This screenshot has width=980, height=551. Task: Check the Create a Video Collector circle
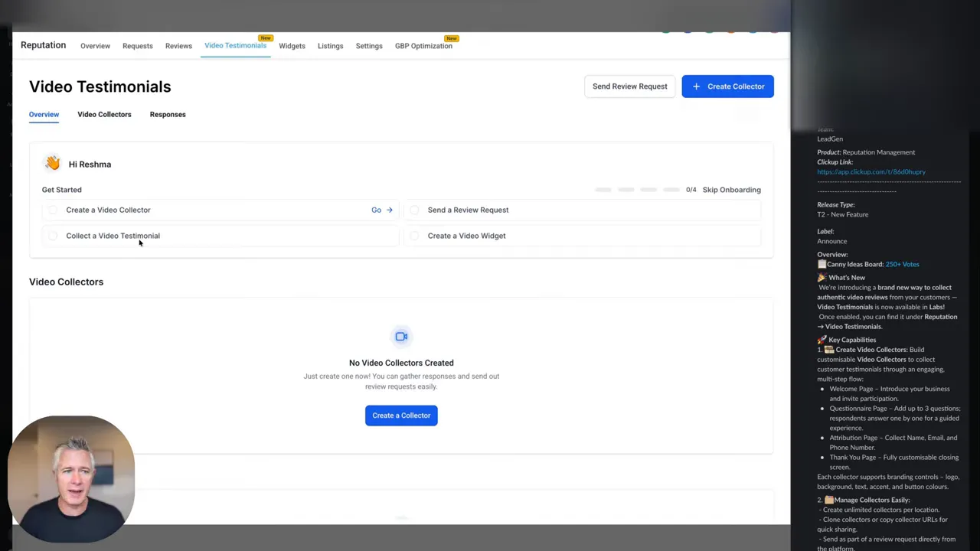coord(53,210)
